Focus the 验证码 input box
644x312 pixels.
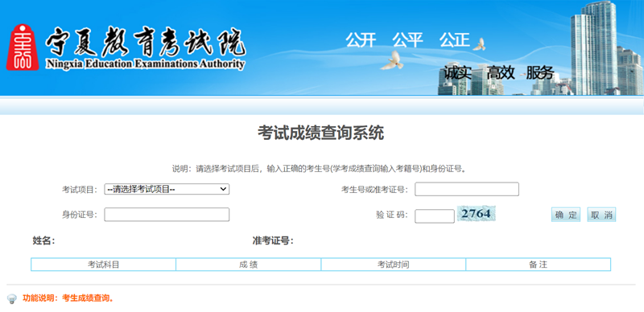435,216
